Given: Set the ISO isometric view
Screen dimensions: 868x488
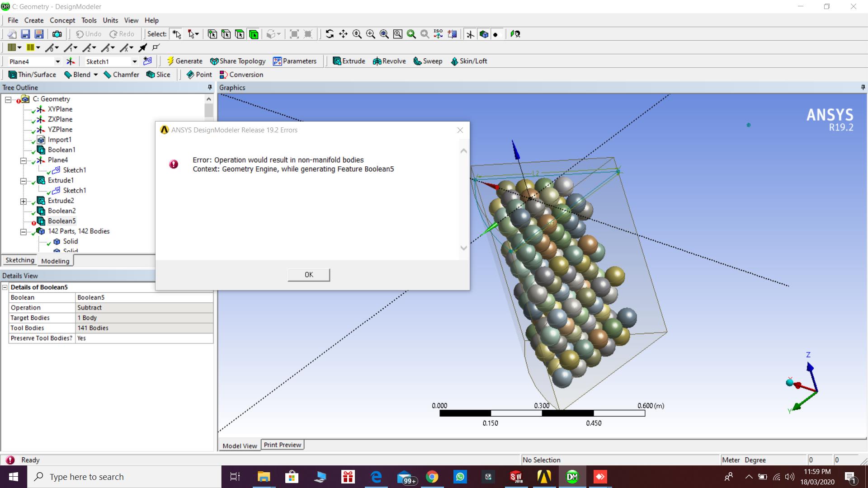Looking at the screenshot, I should coord(438,34).
